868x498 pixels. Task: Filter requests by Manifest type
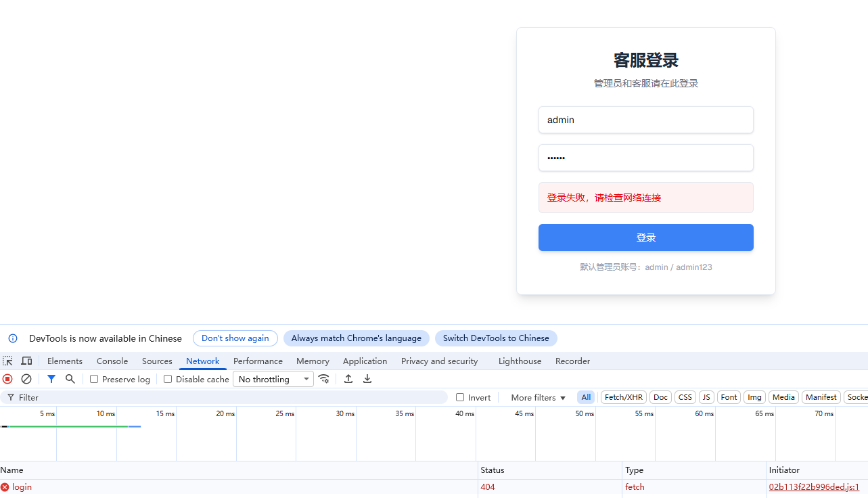point(821,397)
